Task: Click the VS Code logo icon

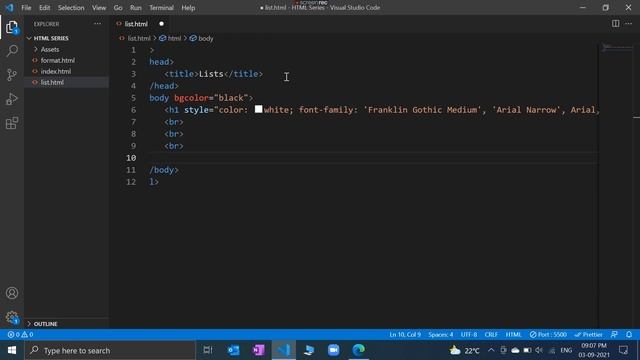Action: point(9,7)
